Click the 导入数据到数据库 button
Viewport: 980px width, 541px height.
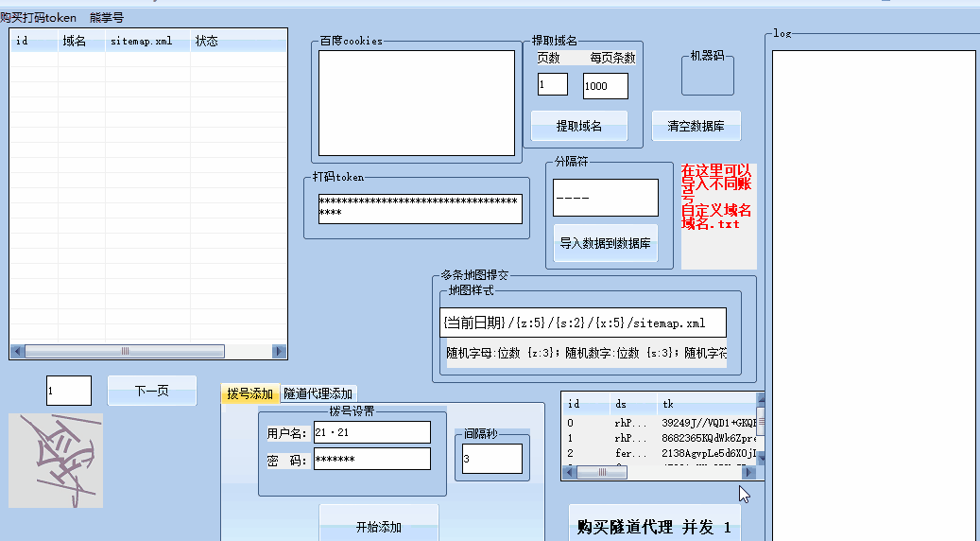(606, 243)
